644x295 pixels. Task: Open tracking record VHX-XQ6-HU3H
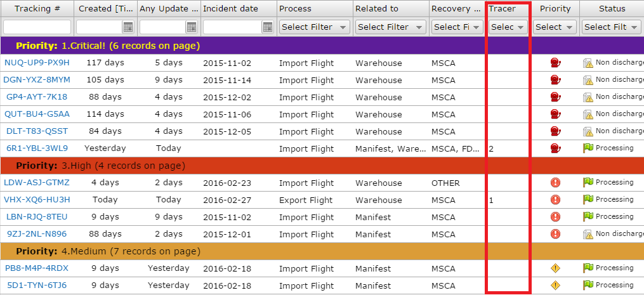pos(37,200)
